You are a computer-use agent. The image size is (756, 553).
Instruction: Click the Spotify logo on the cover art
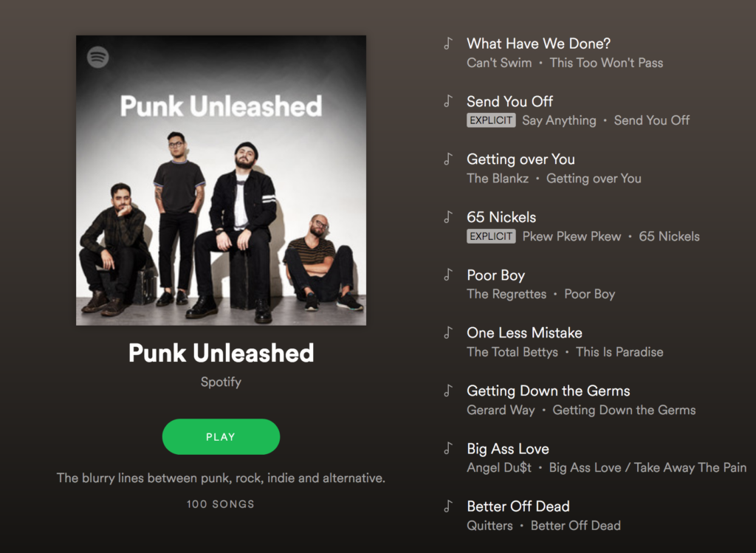tap(98, 58)
